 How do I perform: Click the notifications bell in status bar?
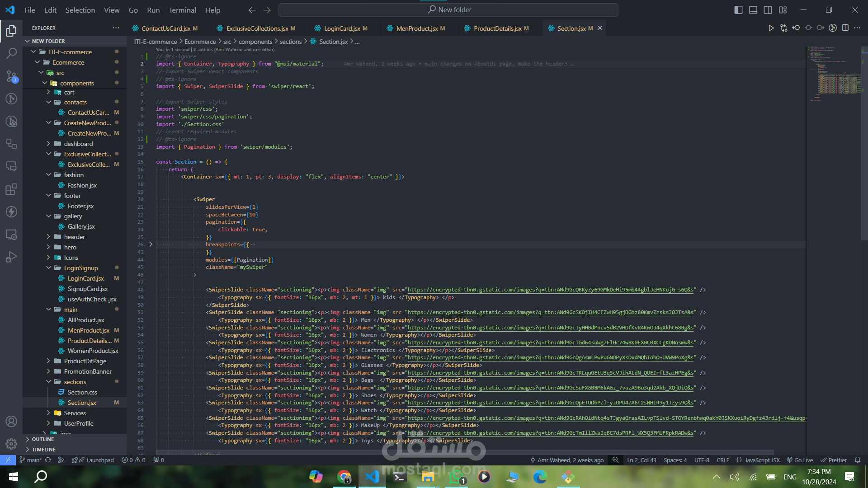[858, 460]
